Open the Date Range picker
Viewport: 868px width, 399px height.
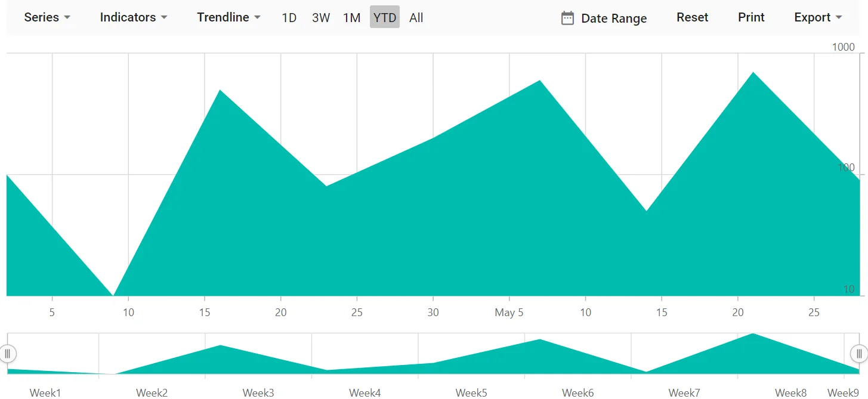[604, 18]
